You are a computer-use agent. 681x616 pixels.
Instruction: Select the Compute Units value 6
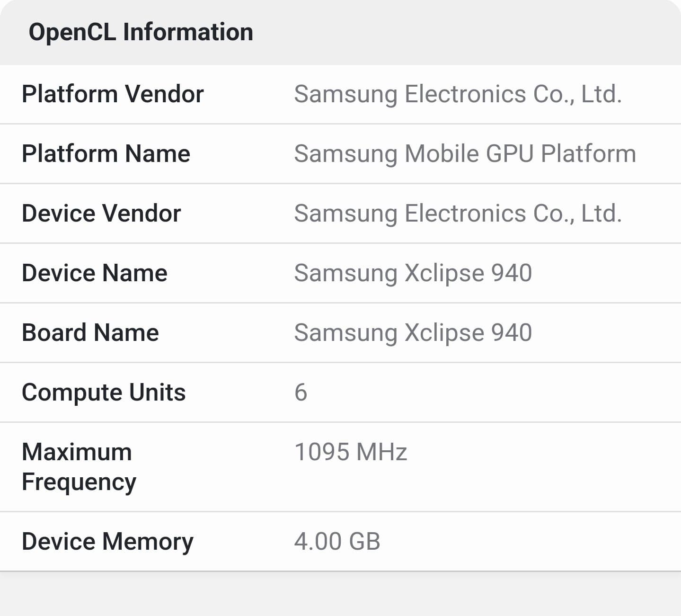301,392
